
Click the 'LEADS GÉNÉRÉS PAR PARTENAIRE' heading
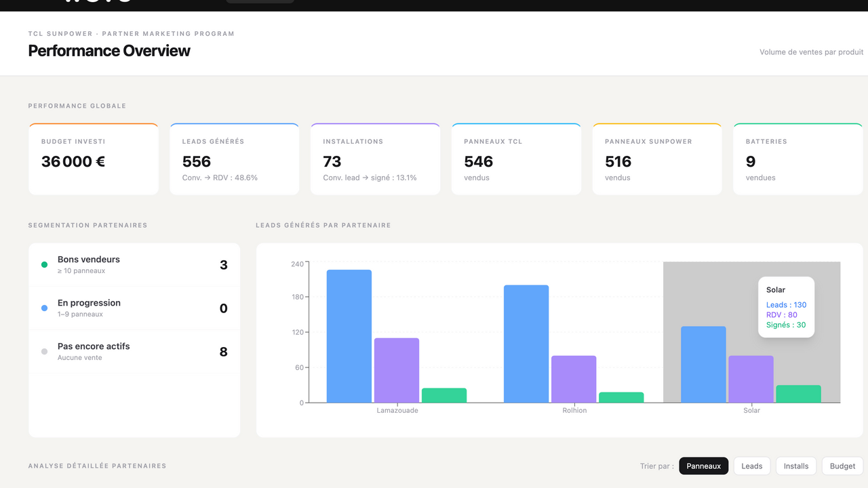323,225
